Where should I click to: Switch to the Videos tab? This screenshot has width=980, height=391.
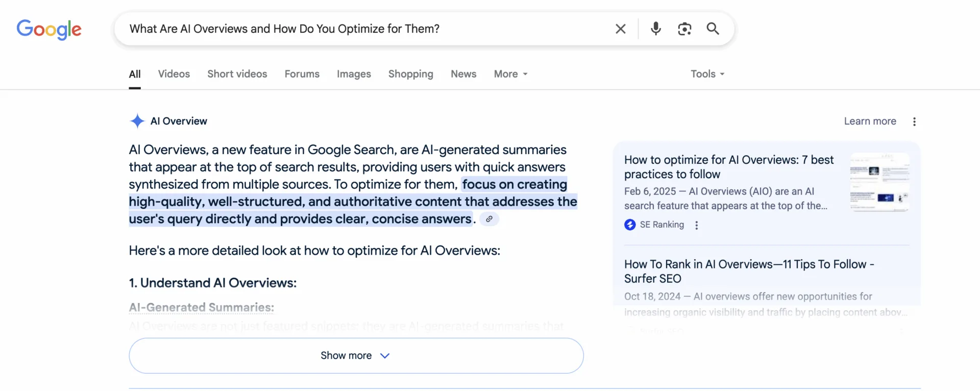pyautogui.click(x=174, y=74)
